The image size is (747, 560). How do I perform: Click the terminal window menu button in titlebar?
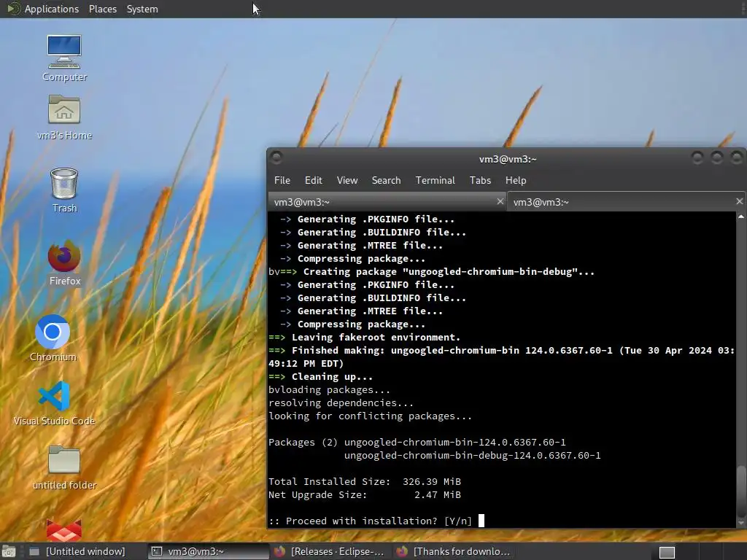[276, 157]
